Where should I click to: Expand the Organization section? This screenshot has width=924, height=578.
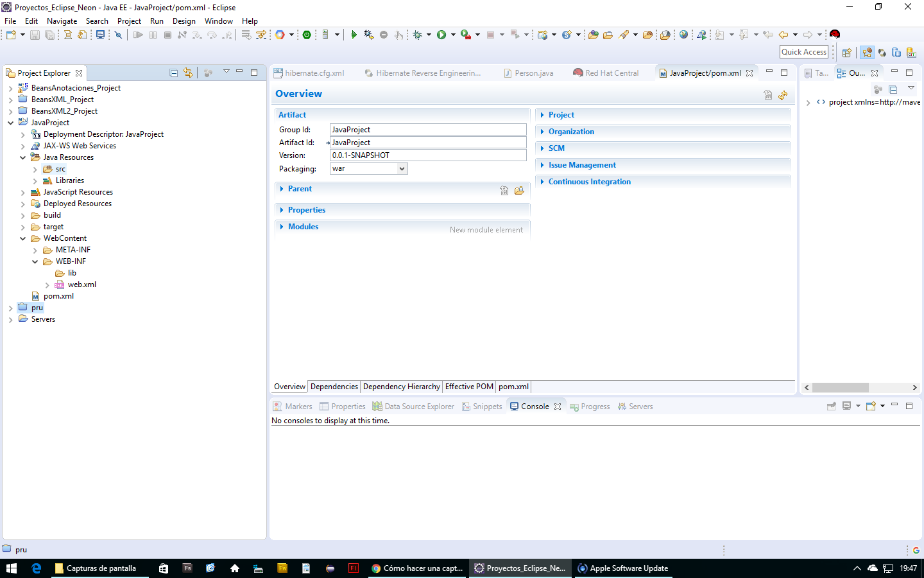pyautogui.click(x=542, y=132)
